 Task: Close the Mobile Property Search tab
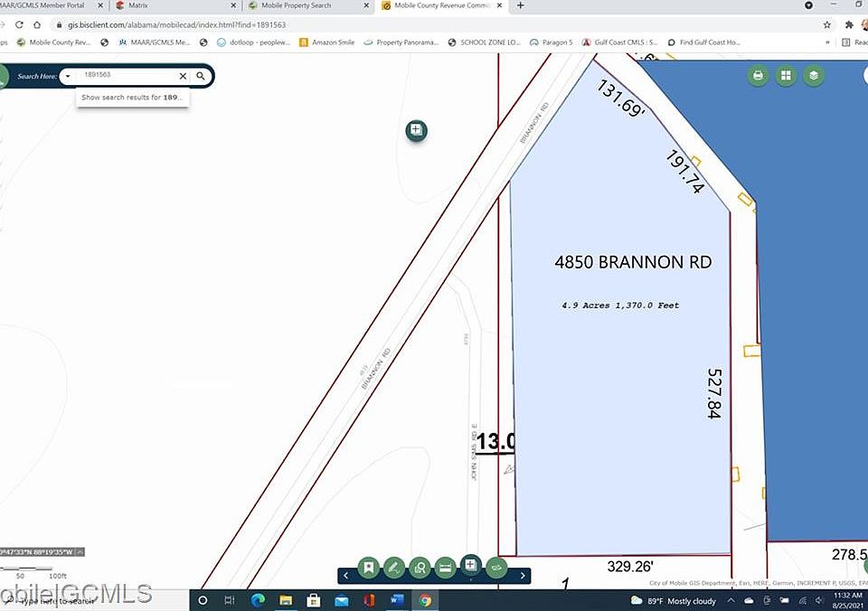[x=366, y=5]
